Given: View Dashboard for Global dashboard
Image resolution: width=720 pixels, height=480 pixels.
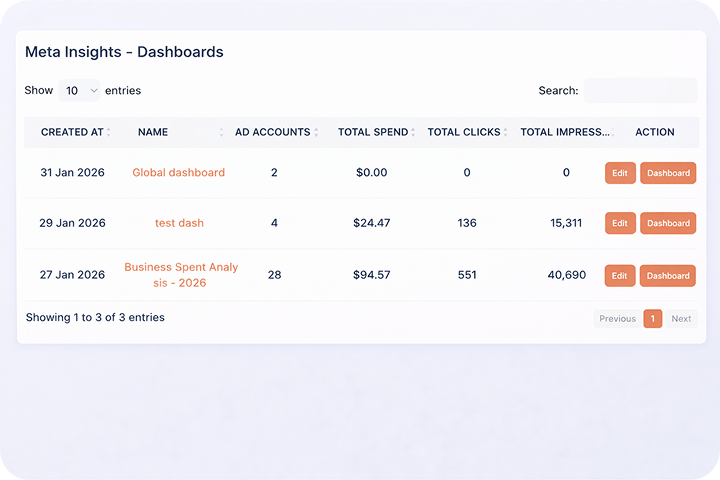Looking at the screenshot, I should [x=668, y=173].
